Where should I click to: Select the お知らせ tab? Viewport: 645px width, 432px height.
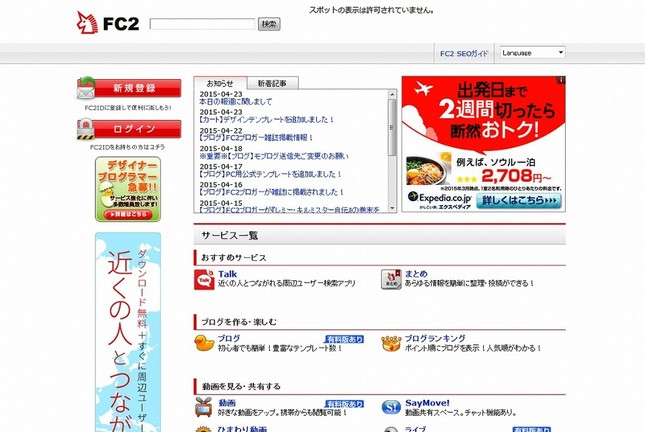(x=220, y=83)
